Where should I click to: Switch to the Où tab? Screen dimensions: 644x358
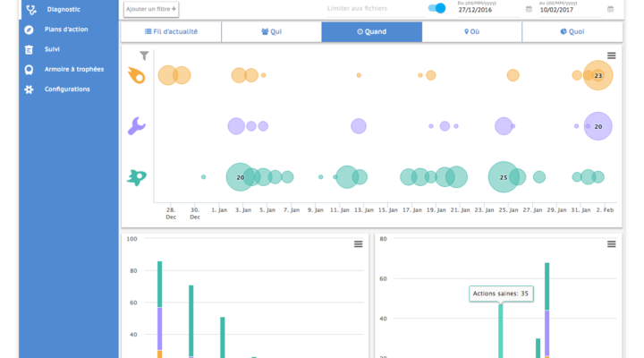coord(471,31)
